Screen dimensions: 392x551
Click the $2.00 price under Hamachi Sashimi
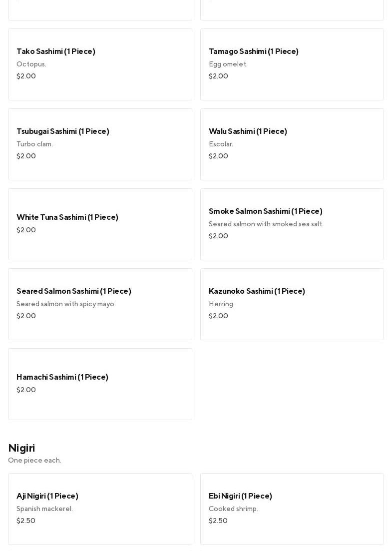[x=26, y=390]
